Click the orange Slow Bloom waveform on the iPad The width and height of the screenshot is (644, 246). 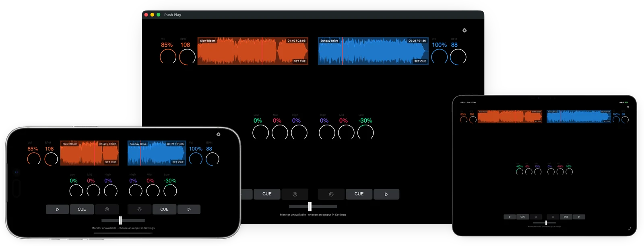coord(510,116)
